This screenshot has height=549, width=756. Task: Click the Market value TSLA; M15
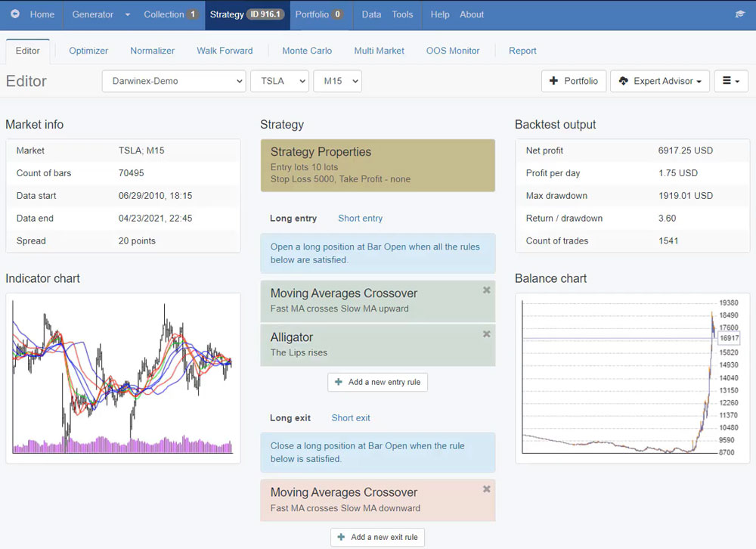[141, 150]
